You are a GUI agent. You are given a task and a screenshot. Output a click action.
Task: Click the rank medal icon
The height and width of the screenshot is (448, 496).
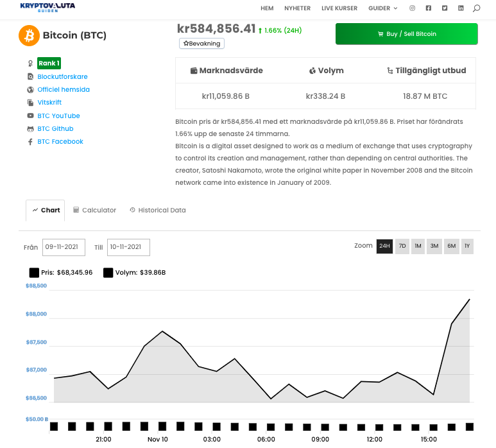point(30,64)
